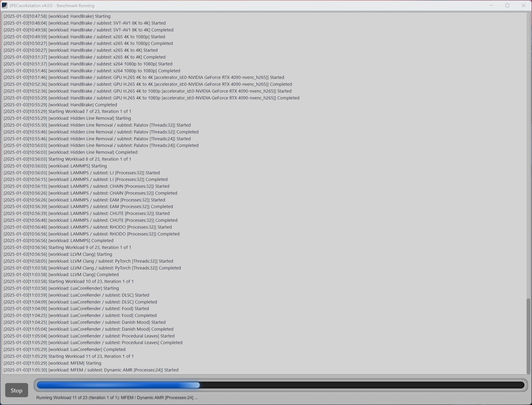Select log line 'x265 4K to 4K] Started'
Image resolution: width=532 pixels, height=405 pixels.
click(x=81, y=50)
